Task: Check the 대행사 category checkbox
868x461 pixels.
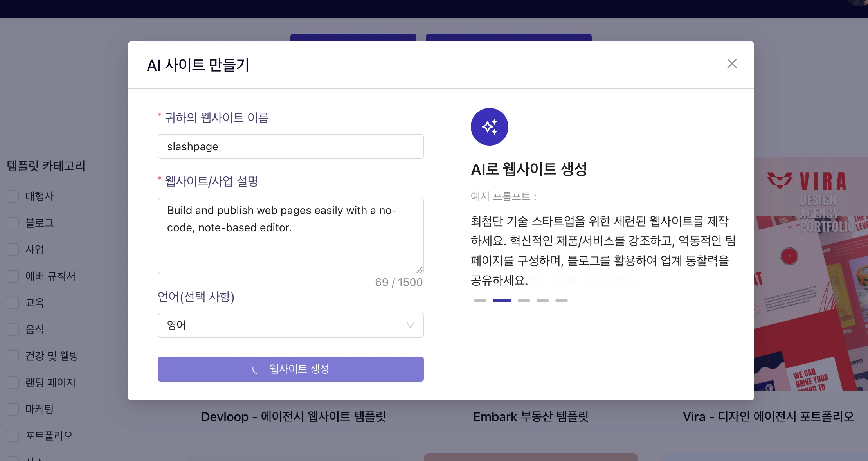Action: point(13,196)
